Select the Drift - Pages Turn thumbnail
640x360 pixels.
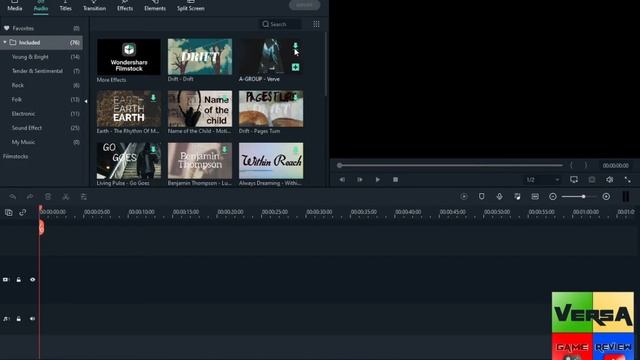tap(271, 109)
